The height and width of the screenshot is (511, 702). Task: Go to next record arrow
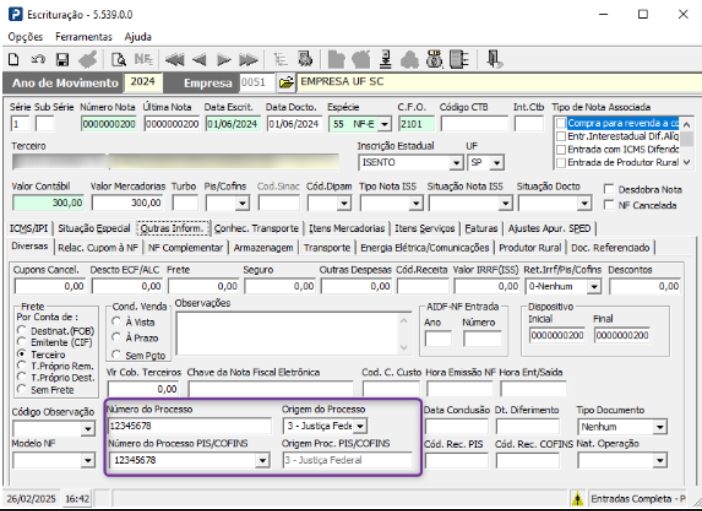pos(223,59)
